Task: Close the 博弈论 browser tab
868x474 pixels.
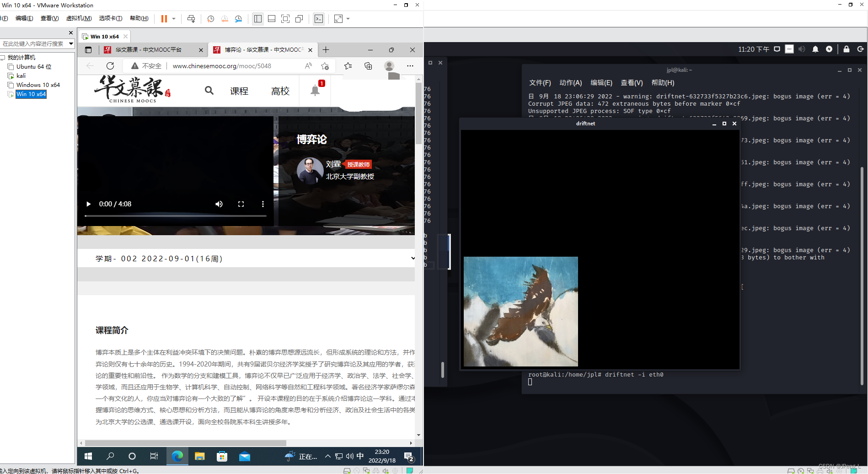Action: [311, 50]
